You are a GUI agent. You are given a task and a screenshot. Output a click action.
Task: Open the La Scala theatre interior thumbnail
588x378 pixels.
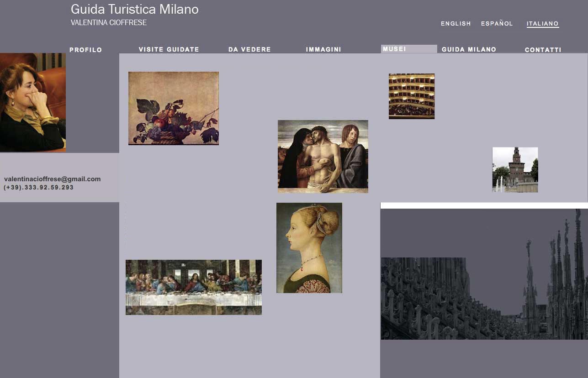[412, 96]
